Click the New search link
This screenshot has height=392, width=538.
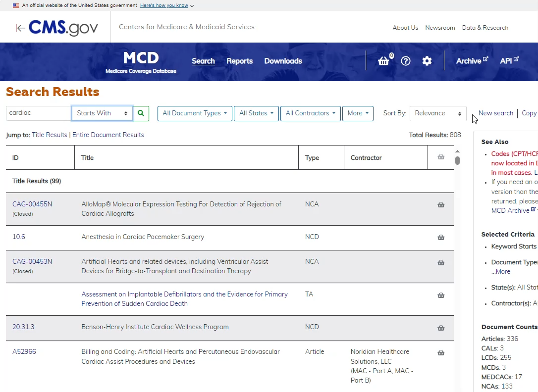(x=495, y=113)
